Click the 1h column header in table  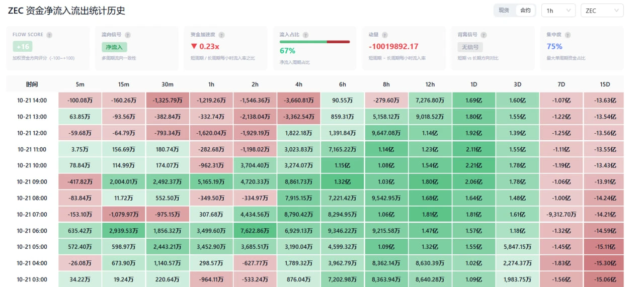click(x=211, y=84)
